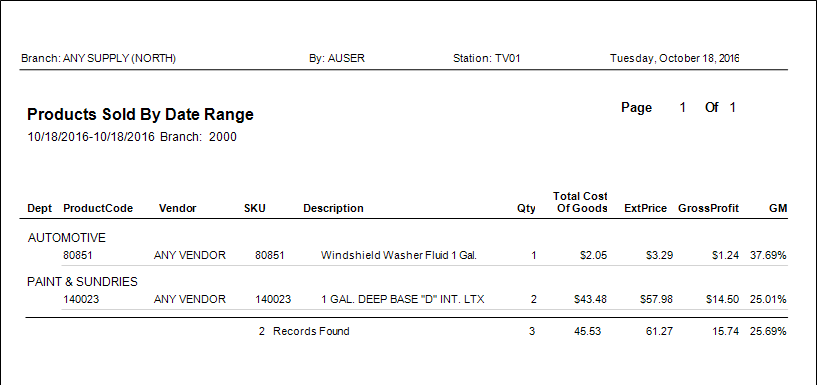This screenshot has width=817, height=385.
Task: Click the Windshield Washer Fluid 1 Gal. description
Action: pyautogui.click(x=399, y=255)
